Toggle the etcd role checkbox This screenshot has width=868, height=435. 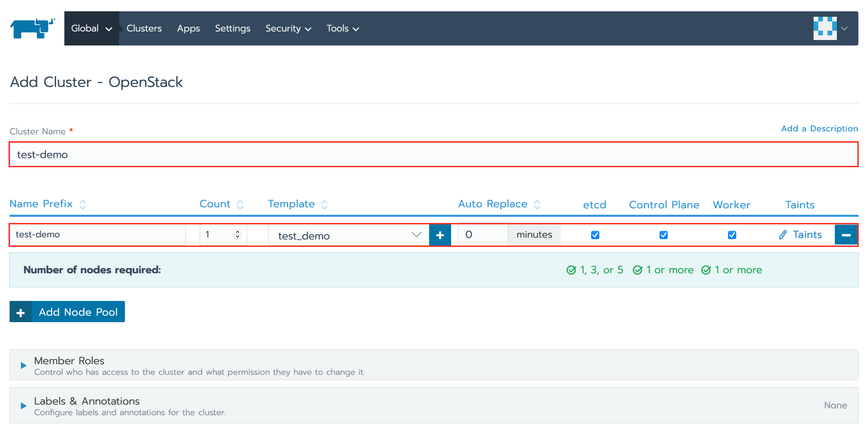click(x=595, y=235)
